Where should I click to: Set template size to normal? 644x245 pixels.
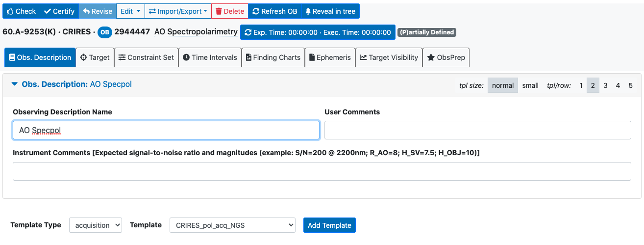502,85
